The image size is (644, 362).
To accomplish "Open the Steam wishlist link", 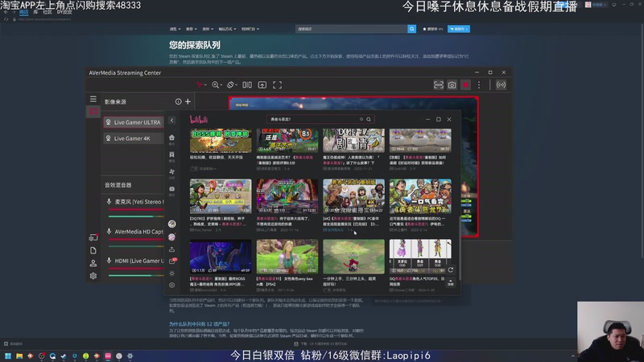I will 433,29.
